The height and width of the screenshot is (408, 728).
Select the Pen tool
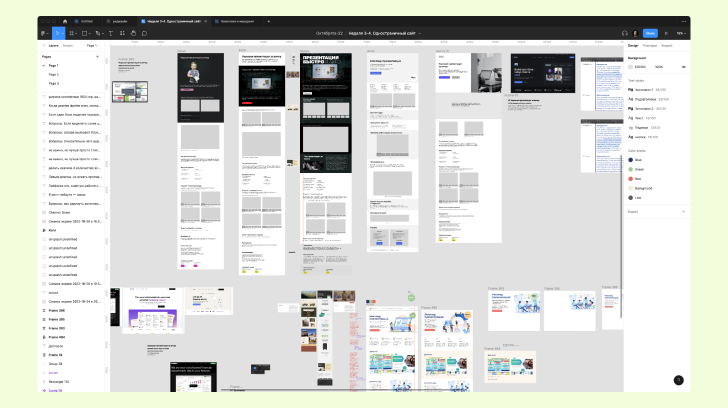98,33
